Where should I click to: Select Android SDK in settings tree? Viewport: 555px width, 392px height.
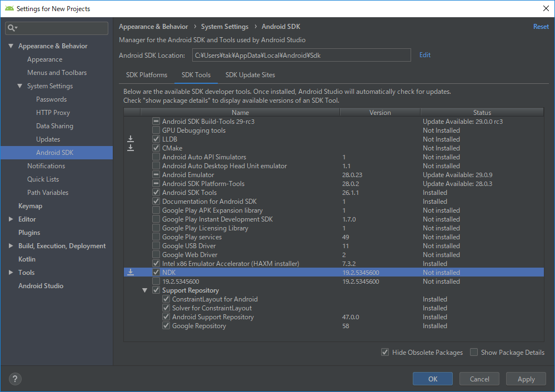57,153
